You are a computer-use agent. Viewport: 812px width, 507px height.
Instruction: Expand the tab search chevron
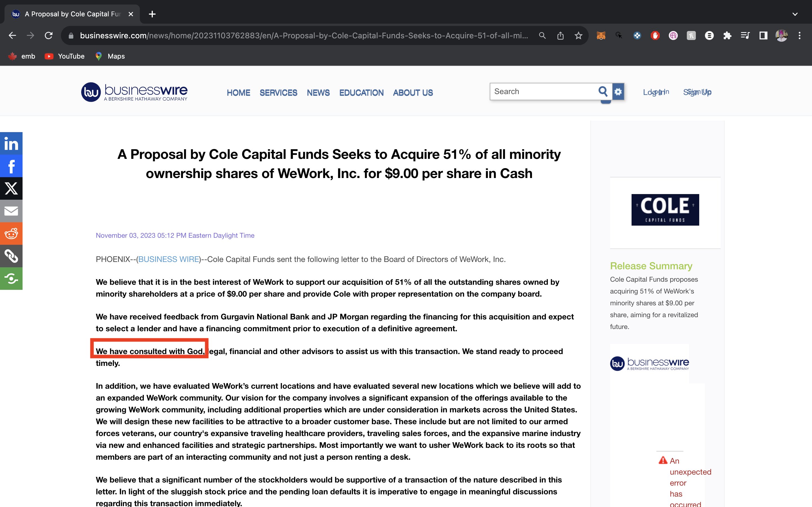pyautogui.click(x=795, y=14)
